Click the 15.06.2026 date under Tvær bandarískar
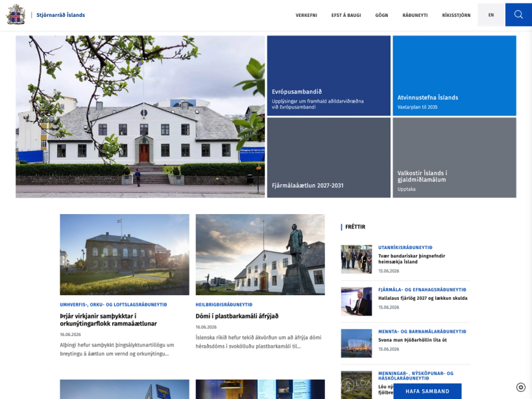 point(389,271)
